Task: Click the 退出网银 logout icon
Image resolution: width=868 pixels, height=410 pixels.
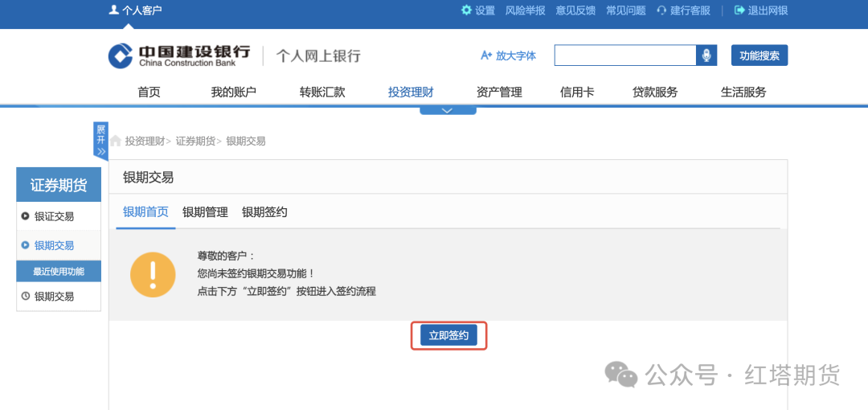Action: pyautogui.click(x=739, y=10)
